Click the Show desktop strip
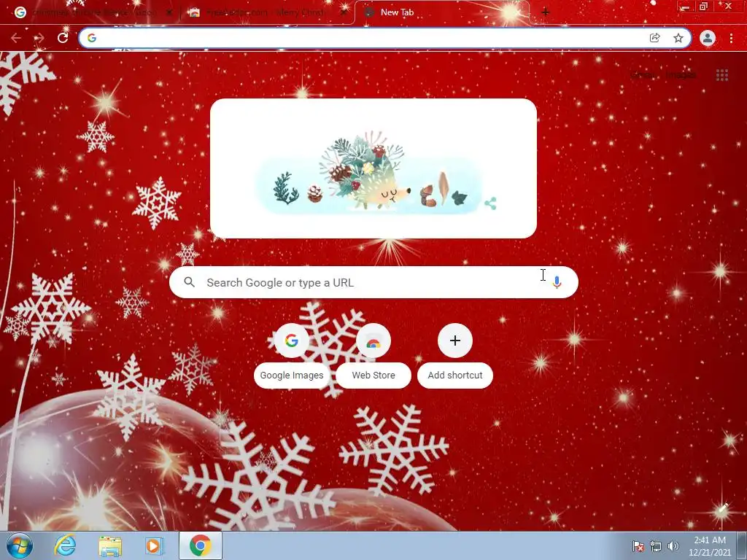 tap(742, 546)
